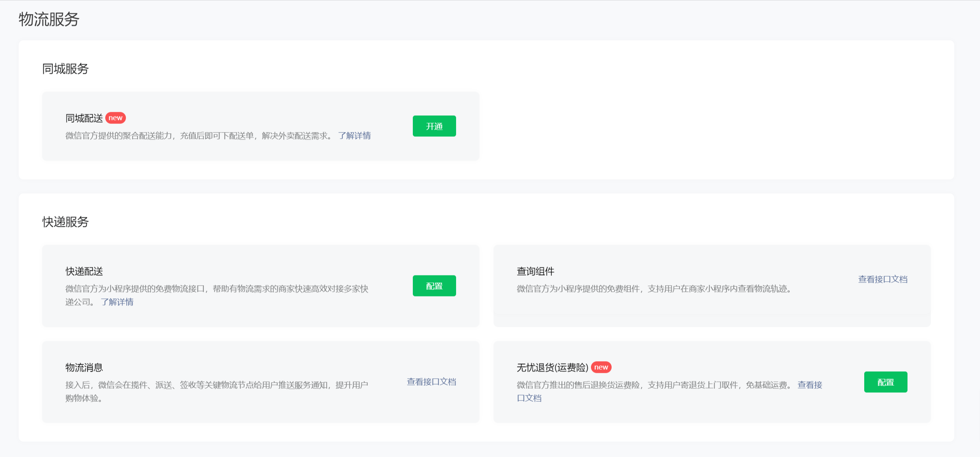
Task: Click the 快递服务 section heading
Action: click(x=65, y=222)
